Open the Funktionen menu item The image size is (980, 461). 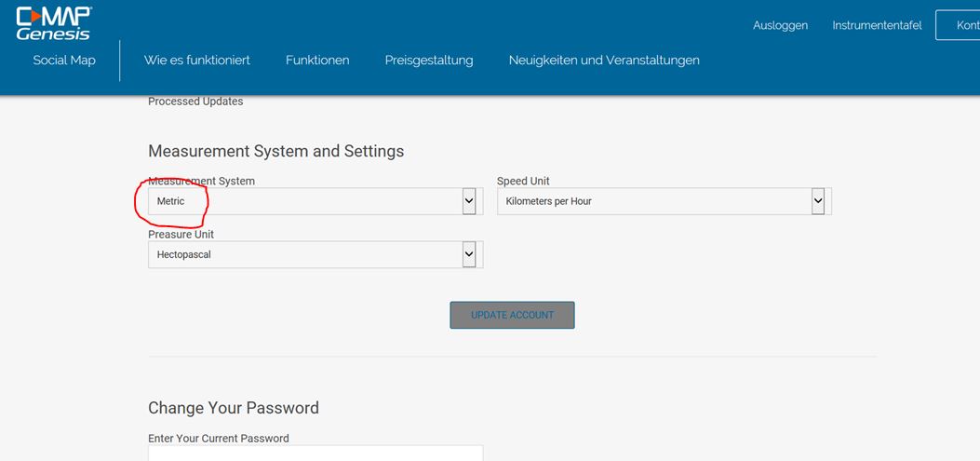pos(317,61)
